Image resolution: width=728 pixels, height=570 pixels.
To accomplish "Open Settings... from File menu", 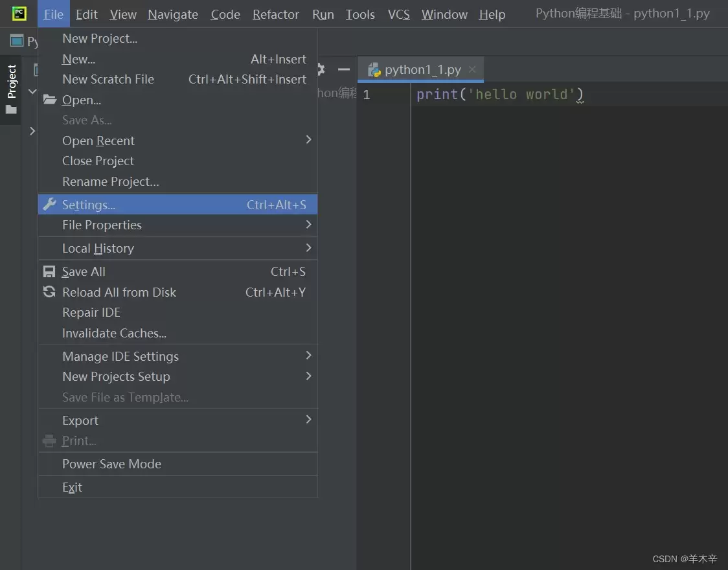I will (178, 204).
